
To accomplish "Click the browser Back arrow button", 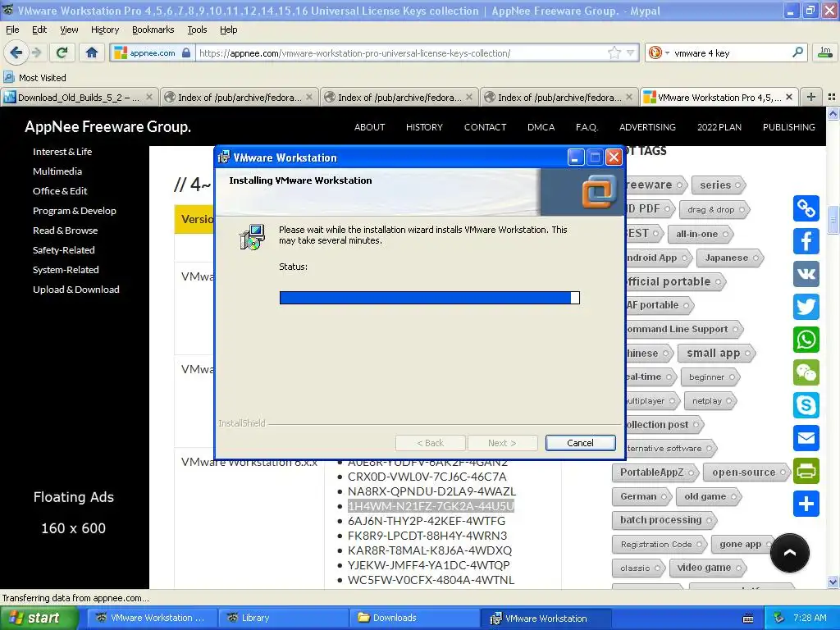I will click(x=16, y=52).
